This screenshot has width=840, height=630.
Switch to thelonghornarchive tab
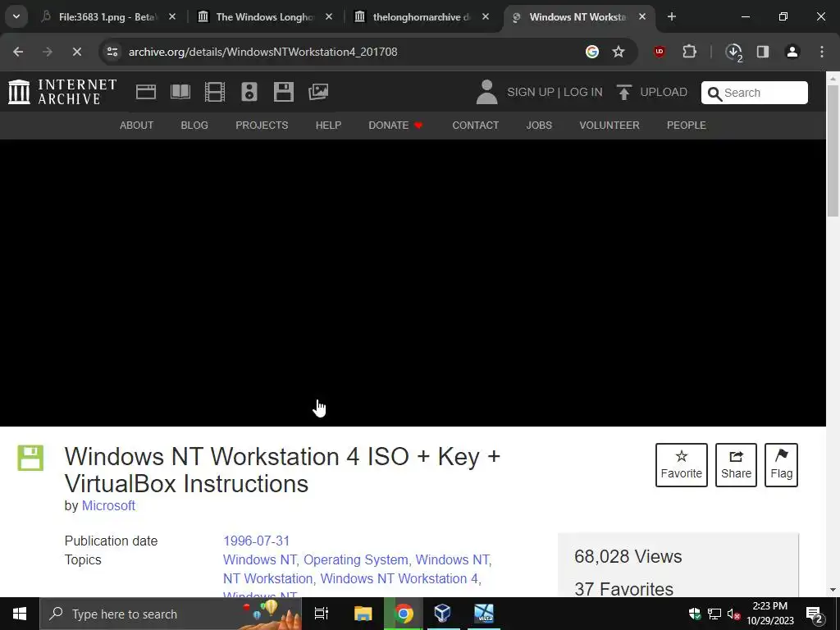pos(422,17)
